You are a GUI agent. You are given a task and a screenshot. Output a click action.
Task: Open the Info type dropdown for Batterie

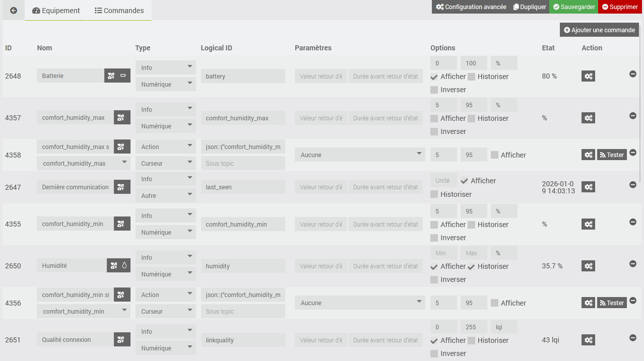tap(165, 68)
